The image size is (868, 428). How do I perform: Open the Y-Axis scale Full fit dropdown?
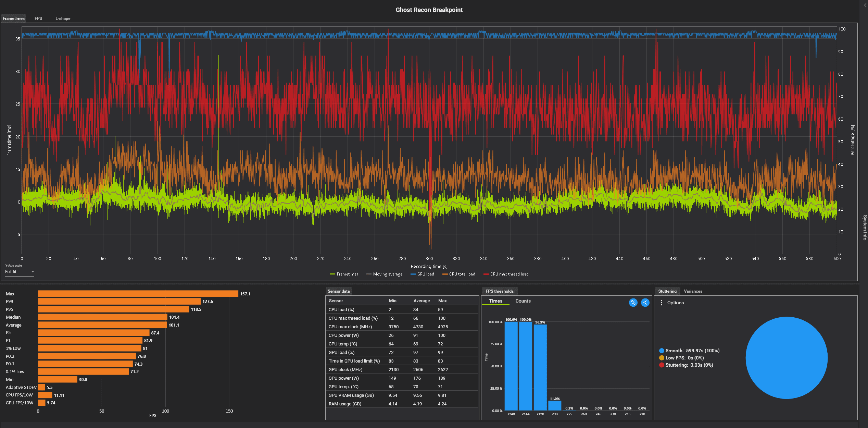point(20,272)
